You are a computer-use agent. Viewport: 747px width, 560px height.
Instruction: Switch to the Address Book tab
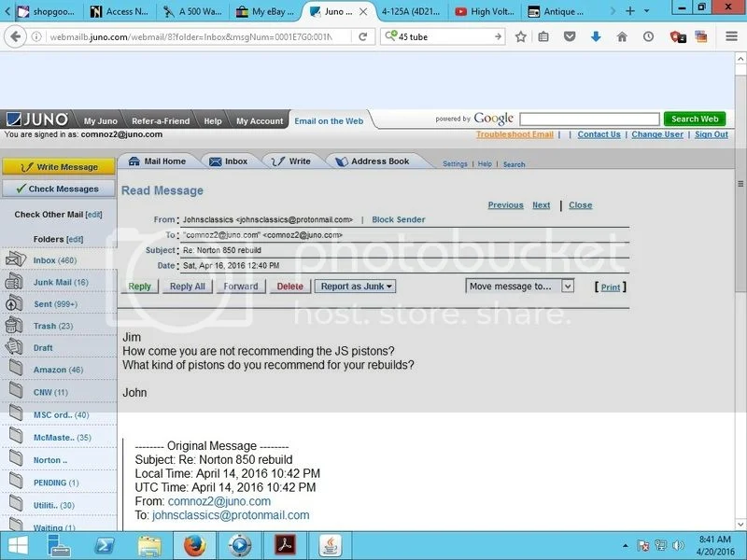click(x=379, y=161)
